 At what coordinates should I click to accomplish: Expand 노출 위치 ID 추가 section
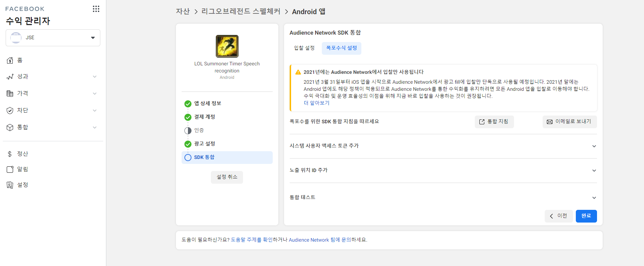click(443, 170)
